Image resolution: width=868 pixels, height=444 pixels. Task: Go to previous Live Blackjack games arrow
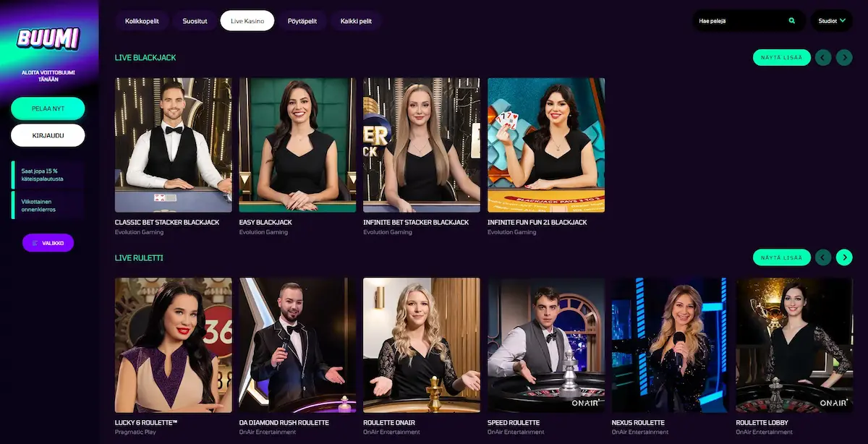pyautogui.click(x=823, y=58)
